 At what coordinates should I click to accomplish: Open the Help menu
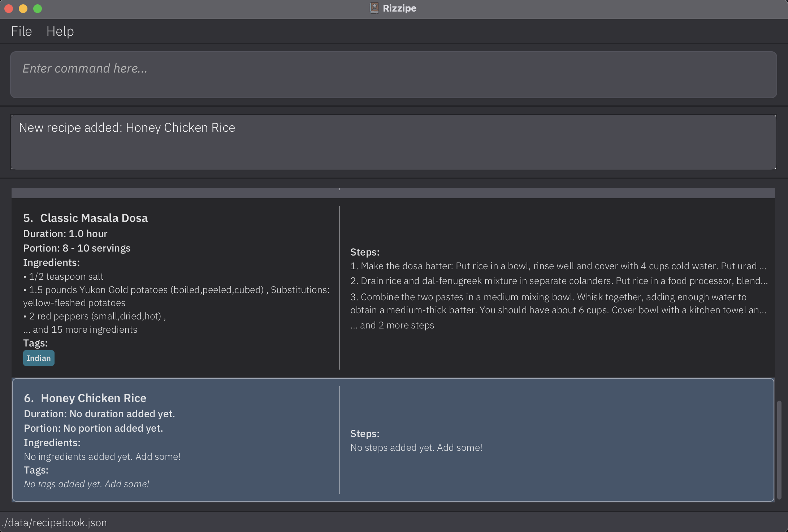[x=60, y=31]
